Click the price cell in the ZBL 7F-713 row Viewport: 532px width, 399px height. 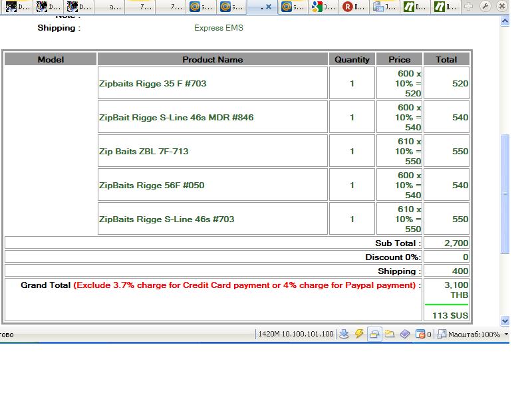tap(400, 151)
